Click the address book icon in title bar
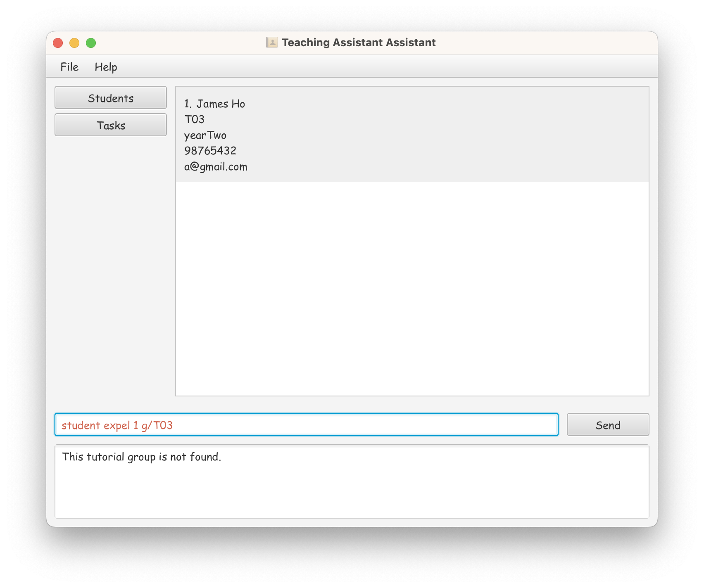Image resolution: width=704 pixels, height=588 pixels. pos(272,43)
